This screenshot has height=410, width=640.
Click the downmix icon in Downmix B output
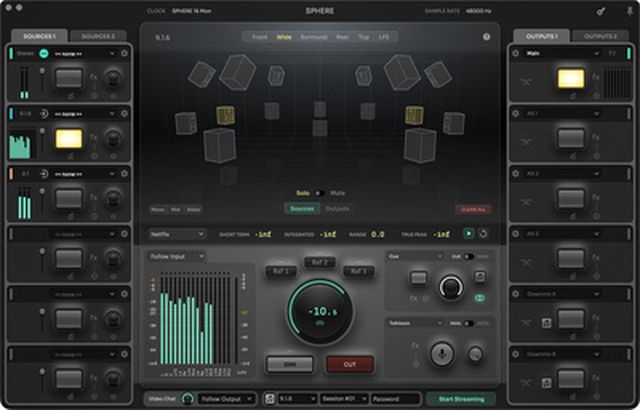[547, 383]
